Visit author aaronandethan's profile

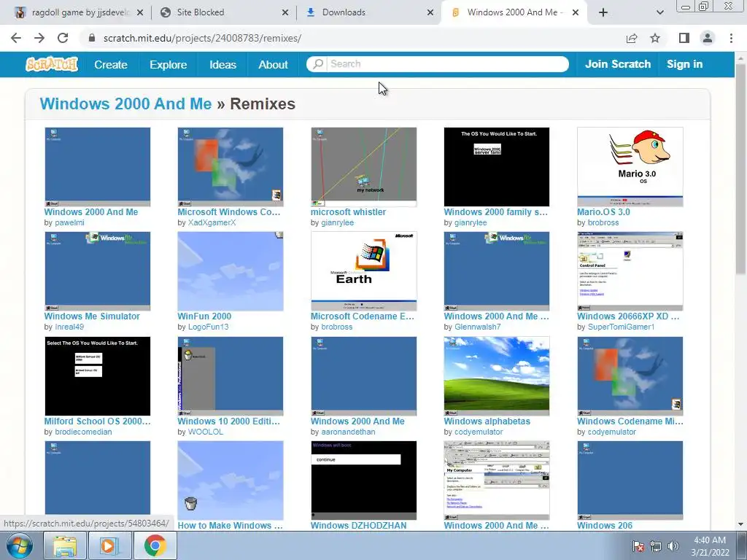tap(348, 432)
